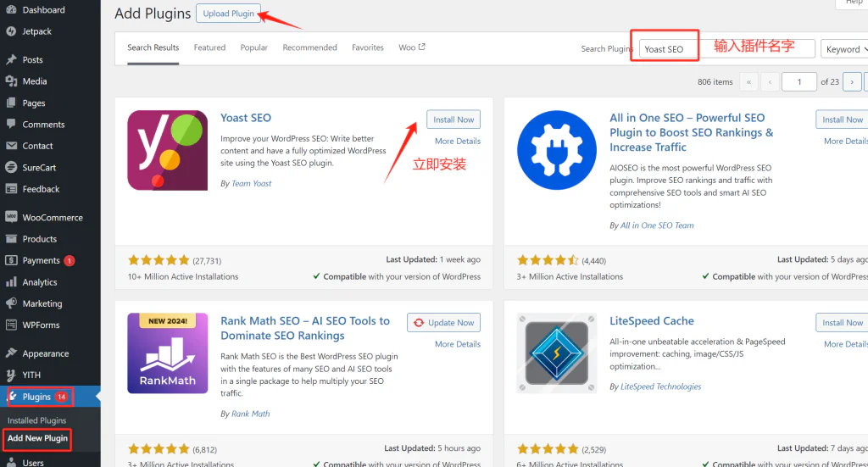Viewport: 868px width, 467px height.
Task: Click the Jetpack icon in sidebar
Action: 11,31
